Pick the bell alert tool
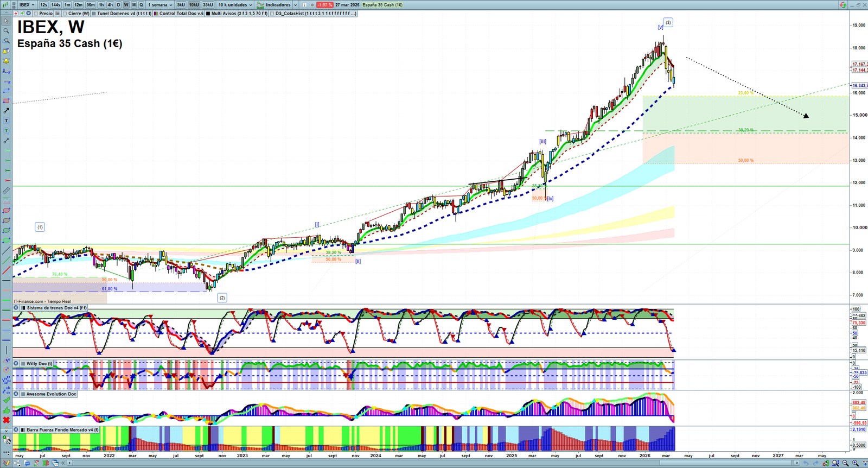This screenshot has width=868, height=468. coord(7,51)
